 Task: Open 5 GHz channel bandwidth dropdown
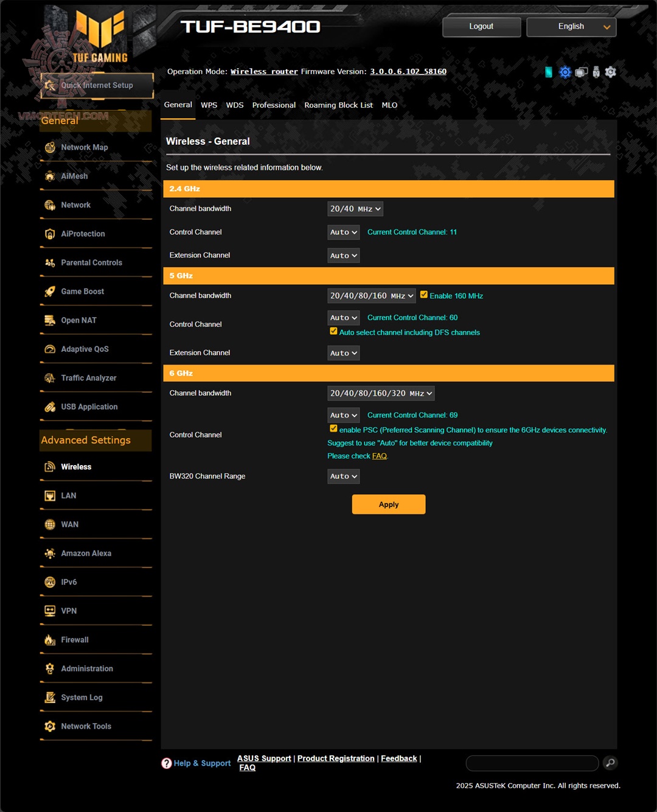(372, 296)
